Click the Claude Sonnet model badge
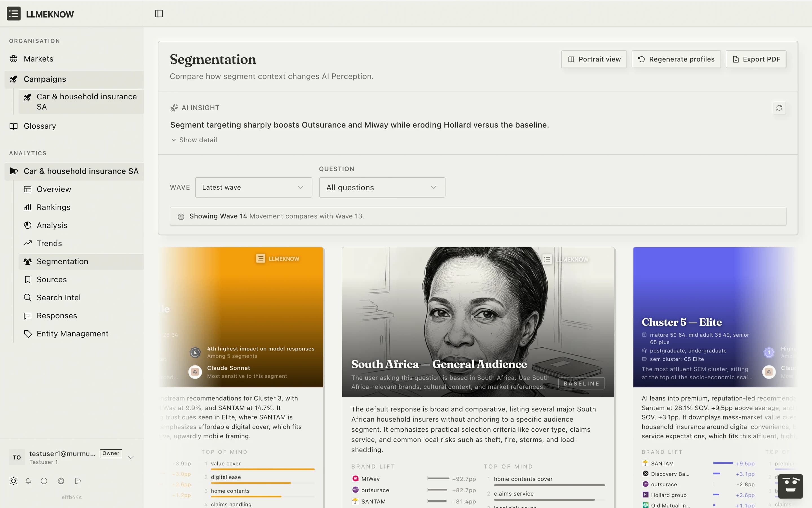Viewport: 812px width, 508px height. (195, 372)
